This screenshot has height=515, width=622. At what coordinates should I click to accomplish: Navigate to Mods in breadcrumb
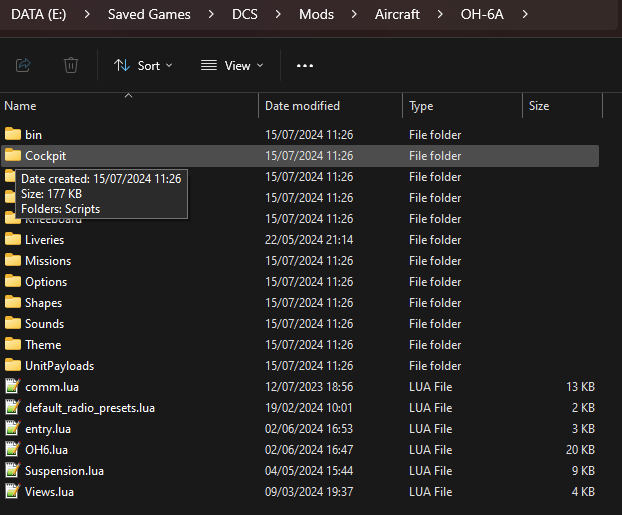pos(316,14)
